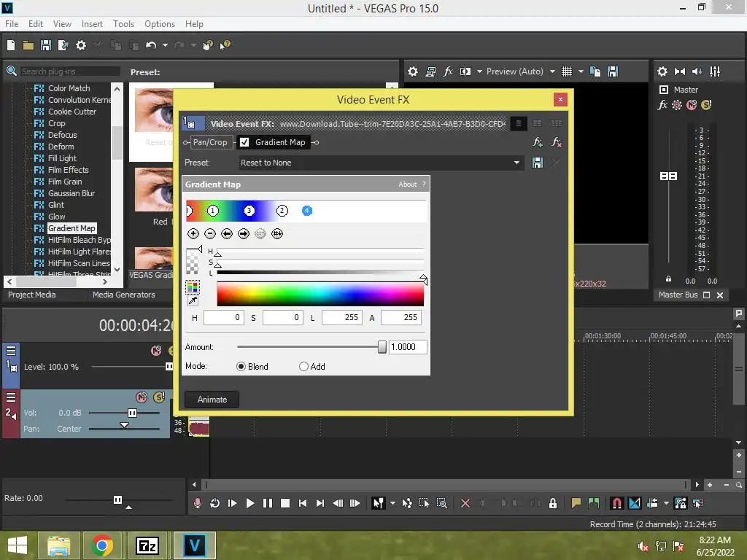The width and height of the screenshot is (747, 560).
Task: Mute the Master bus
Action: [692, 105]
